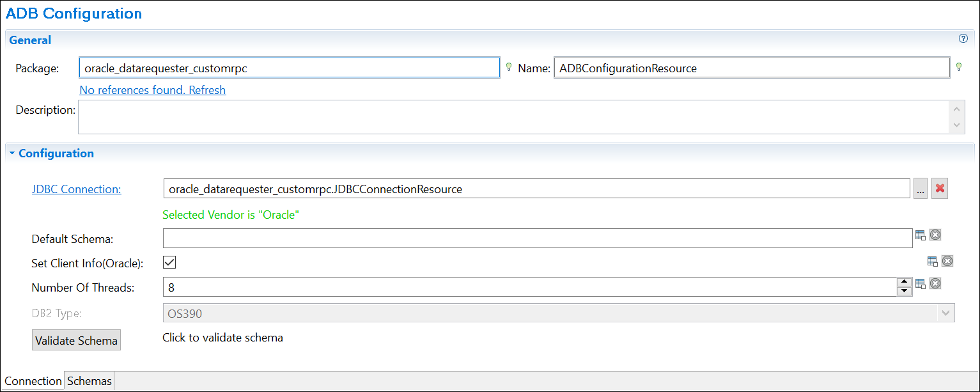Click module property icon for Set Client Info
The width and height of the screenshot is (980, 392).
pos(933,261)
